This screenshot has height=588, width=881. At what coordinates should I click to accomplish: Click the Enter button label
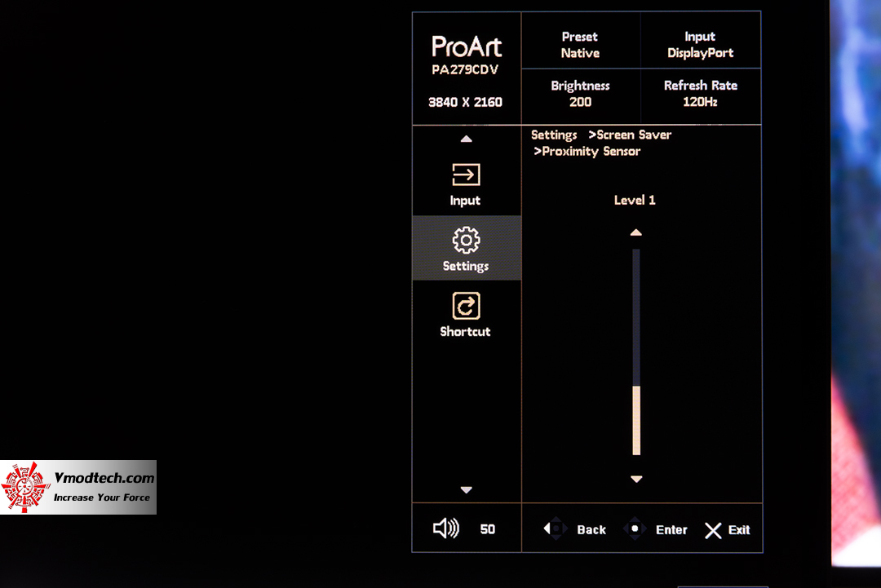[671, 529]
